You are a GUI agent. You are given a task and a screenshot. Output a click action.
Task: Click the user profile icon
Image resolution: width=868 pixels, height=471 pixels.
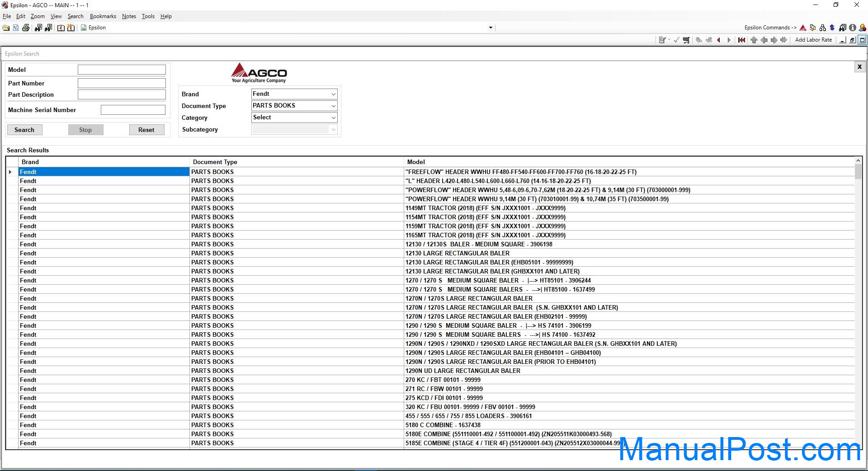tap(863, 28)
